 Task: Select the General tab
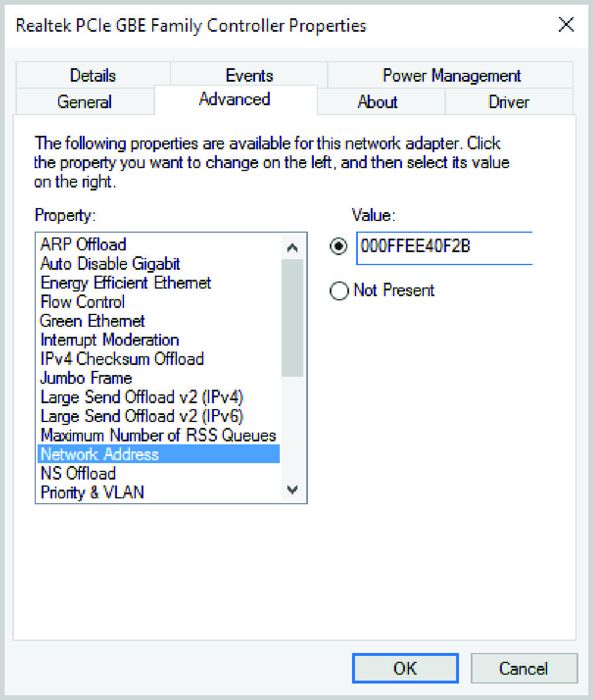[x=85, y=101]
